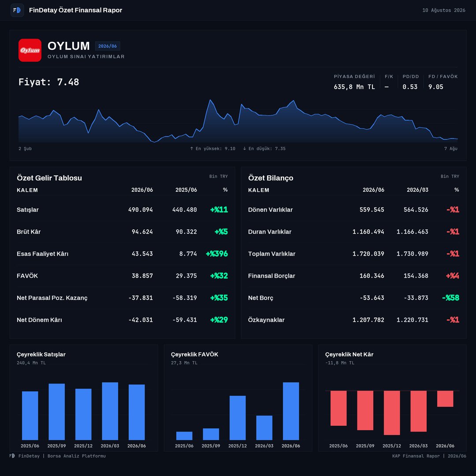The width and height of the screenshot is (476, 476).
Task: Click the +%29 change value
Action: click(219, 320)
